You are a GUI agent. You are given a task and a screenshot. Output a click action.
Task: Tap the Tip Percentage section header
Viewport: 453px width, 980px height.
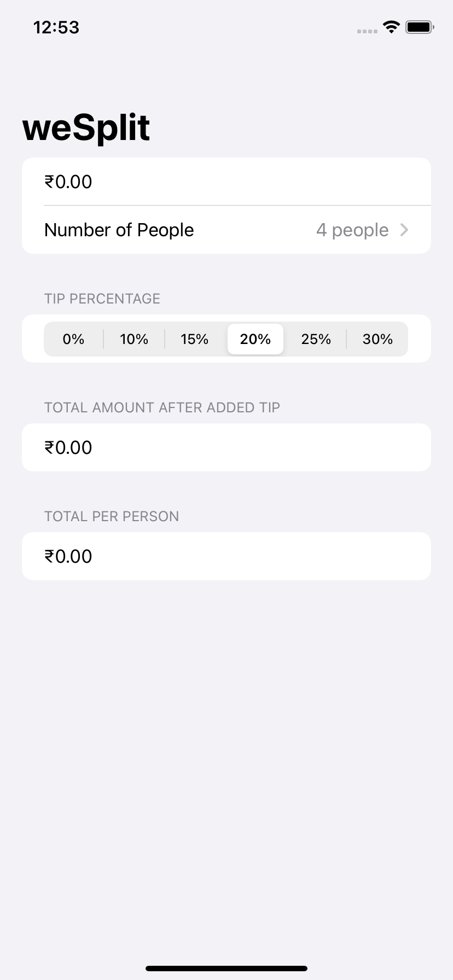pos(102,299)
